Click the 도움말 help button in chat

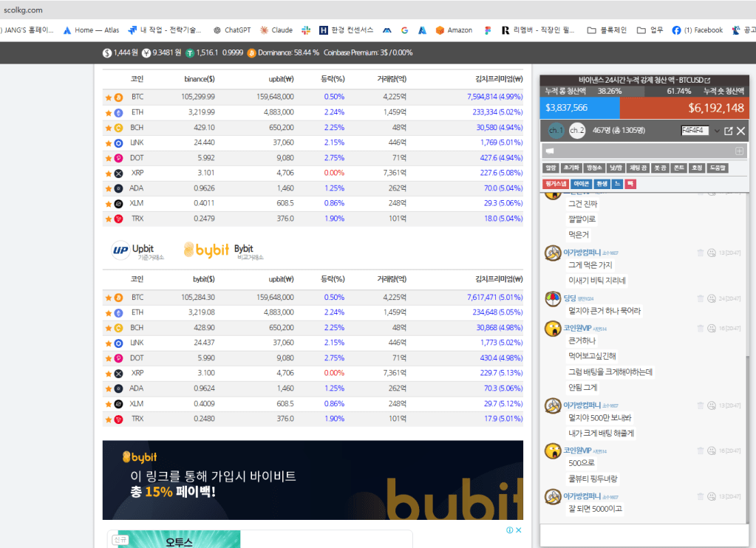(718, 168)
